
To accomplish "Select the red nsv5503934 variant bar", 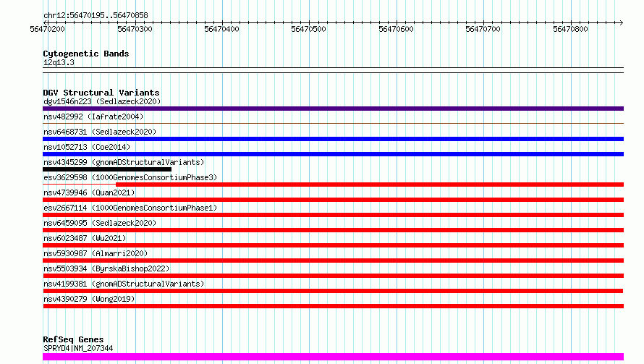I will 333,276.
